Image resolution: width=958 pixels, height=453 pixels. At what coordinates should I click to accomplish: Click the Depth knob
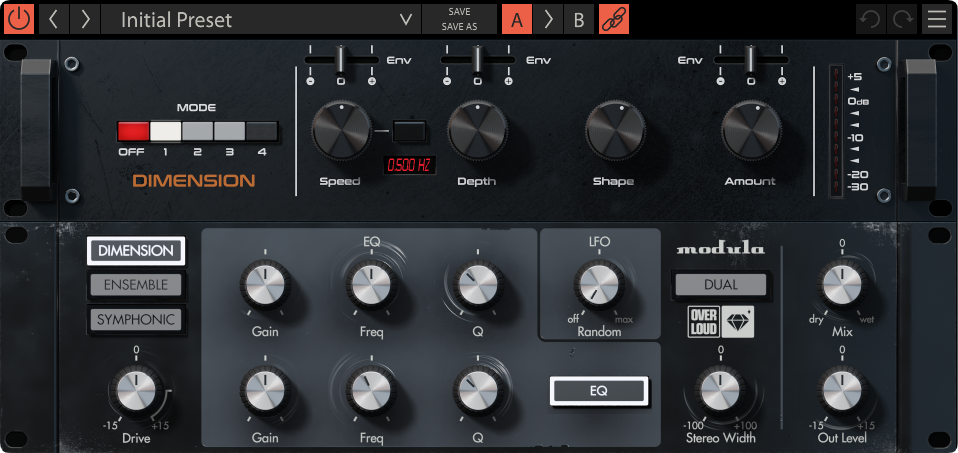tap(477, 130)
